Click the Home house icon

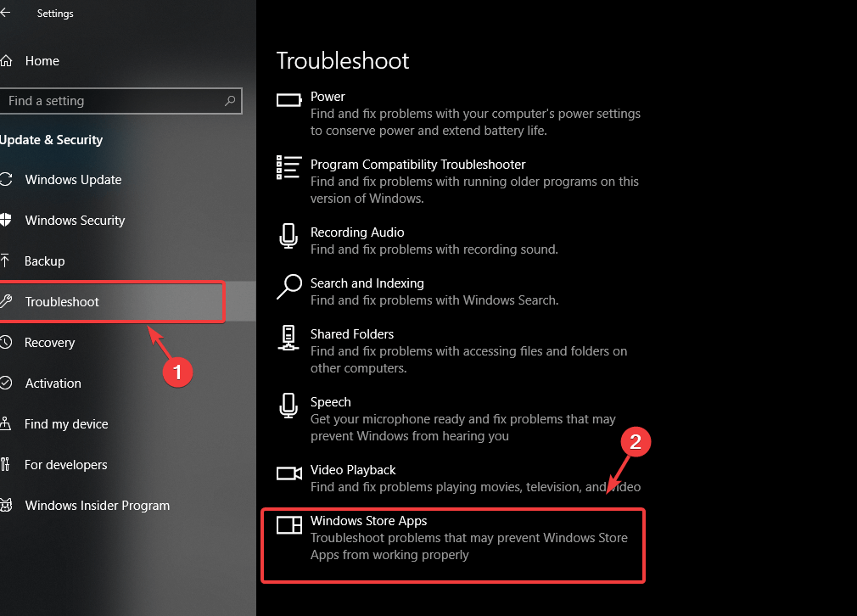6,61
